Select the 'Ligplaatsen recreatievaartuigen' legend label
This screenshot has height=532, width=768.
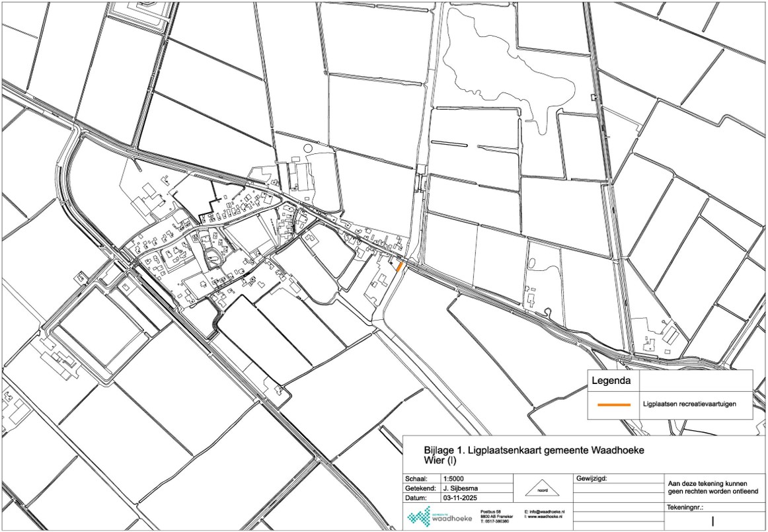(x=689, y=404)
